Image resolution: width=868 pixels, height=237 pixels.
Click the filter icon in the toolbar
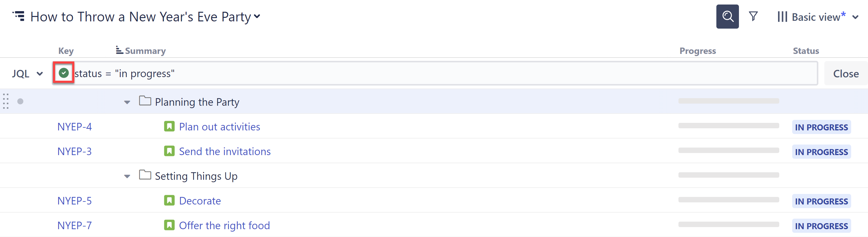click(x=753, y=16)
